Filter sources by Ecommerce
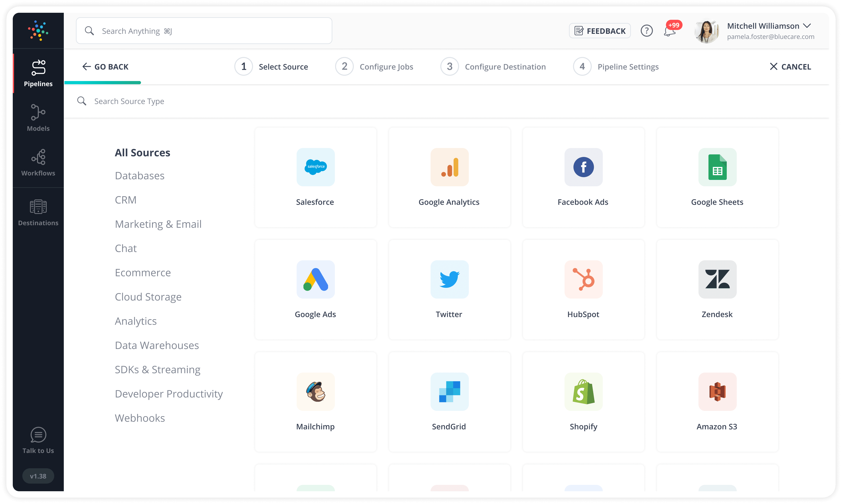 pyautogui.click(x=143, y=273)
